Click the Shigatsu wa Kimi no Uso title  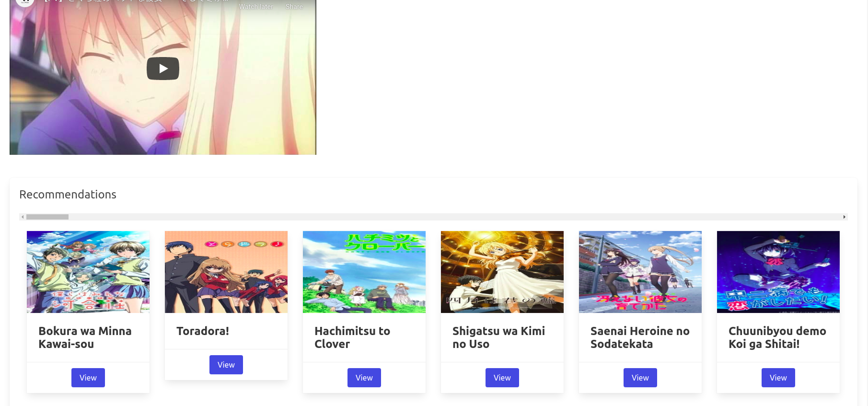pos(498,337)
